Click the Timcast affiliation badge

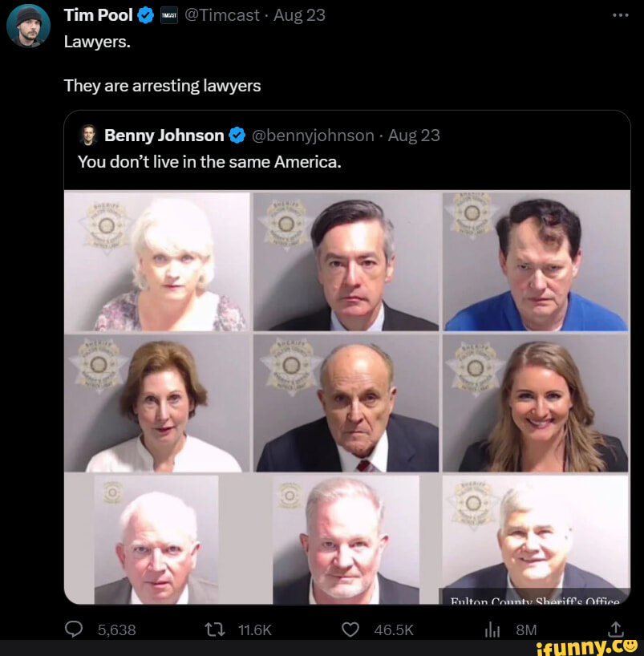tap(168, 14)
